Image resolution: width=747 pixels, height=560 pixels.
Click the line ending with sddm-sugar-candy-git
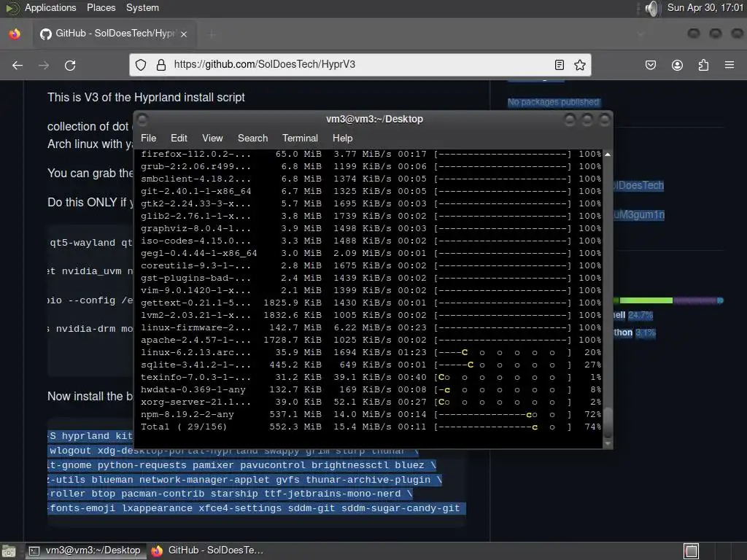coord(256,508)
